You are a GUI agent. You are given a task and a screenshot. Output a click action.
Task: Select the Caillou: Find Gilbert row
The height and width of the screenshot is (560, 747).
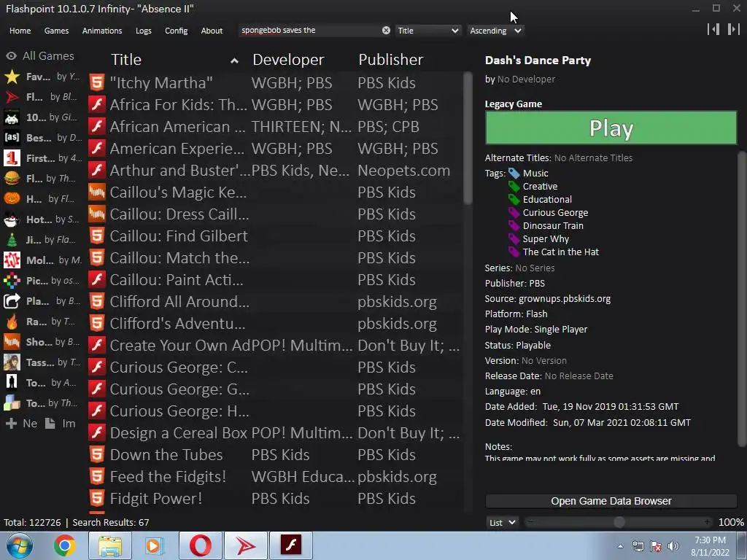point(274,236)
